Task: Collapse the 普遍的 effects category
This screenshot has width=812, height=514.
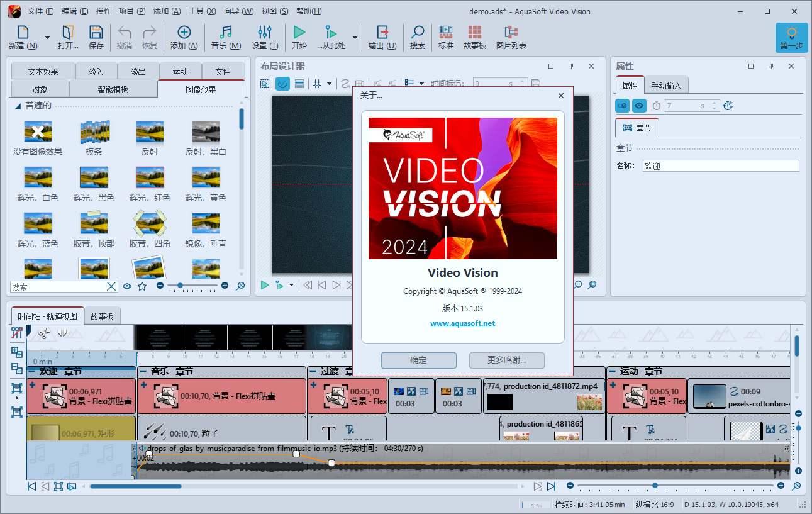Action: click(18, 106)
